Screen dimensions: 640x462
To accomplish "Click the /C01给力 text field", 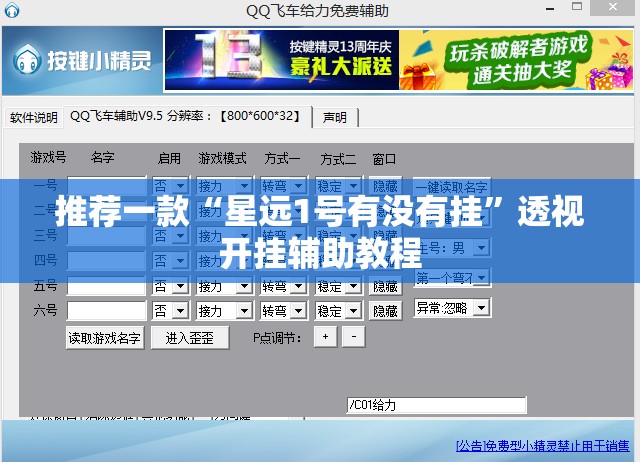I will pyautogui.click(x=436, y=405).
